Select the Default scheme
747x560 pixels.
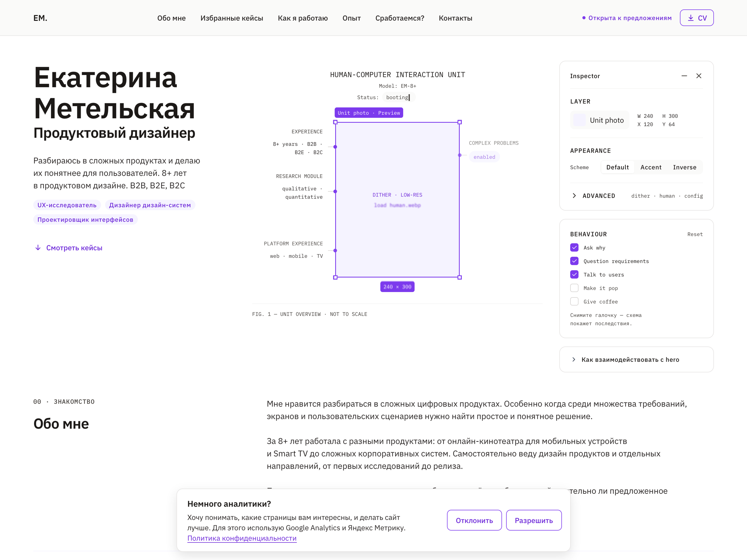[x=617, y=167]
